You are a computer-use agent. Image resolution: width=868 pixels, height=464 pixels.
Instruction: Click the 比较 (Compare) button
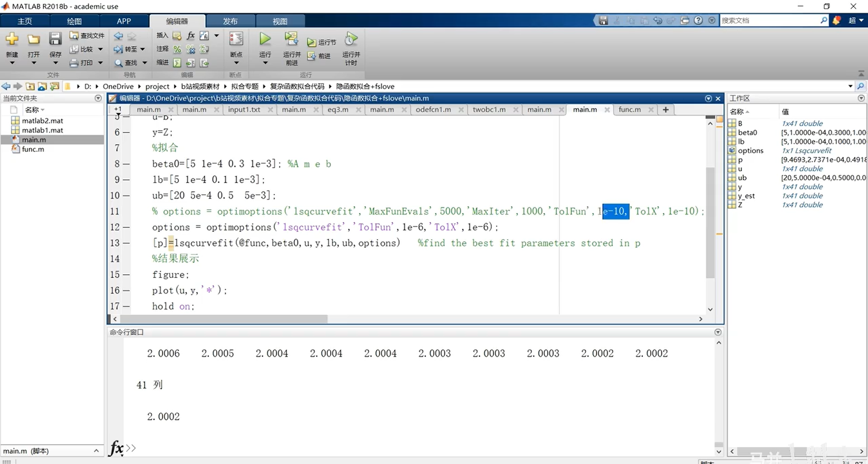pos(82,49)
